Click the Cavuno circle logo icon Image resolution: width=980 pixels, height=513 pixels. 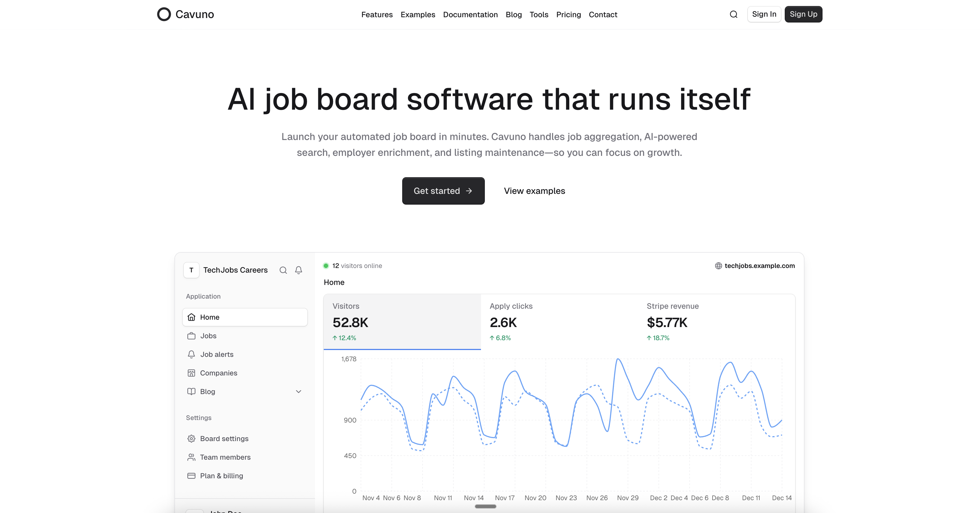pyautogui.click(x=164, y=14)
